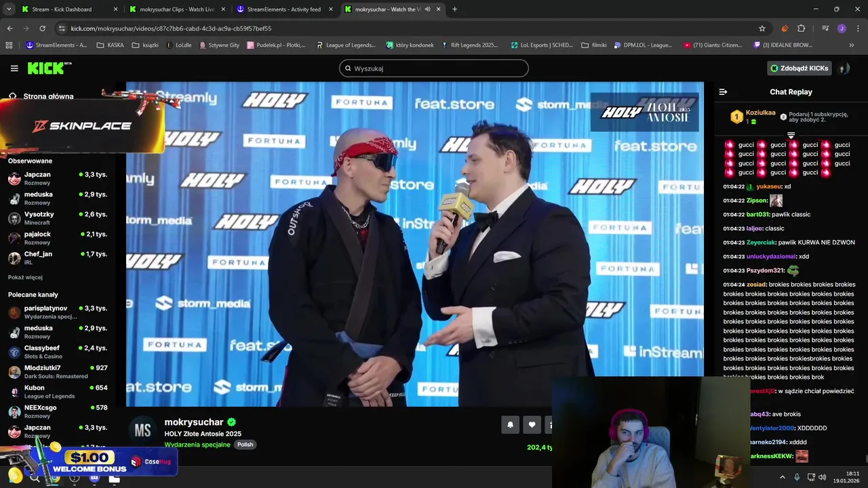The height and width of the screenshot is (488, 868).
Task: Mute the mokrysuchar tab audio icon
Action: pos(427,9)
